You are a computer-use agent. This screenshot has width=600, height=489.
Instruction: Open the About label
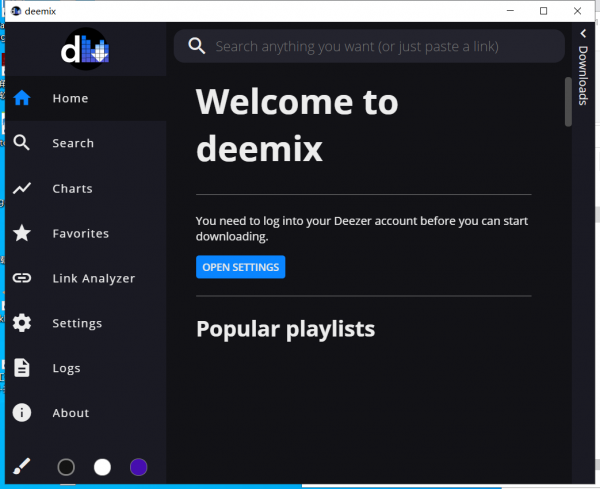[x=71, y=413]
